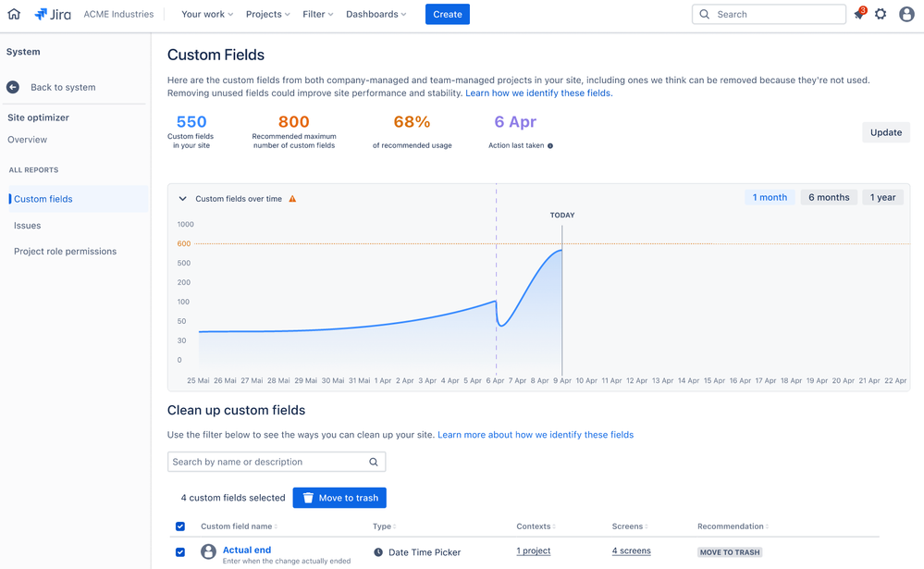Collapse the Custom fields over time chart
This screenshot has width=924, height=569.
[183, 199]
